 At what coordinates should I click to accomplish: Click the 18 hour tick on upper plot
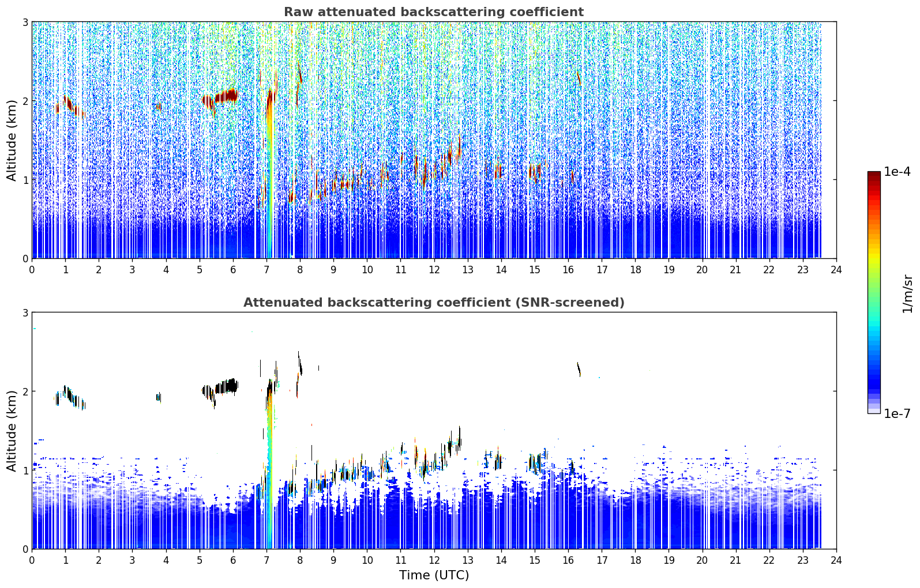pyautogui.click(x=635, y=269)
